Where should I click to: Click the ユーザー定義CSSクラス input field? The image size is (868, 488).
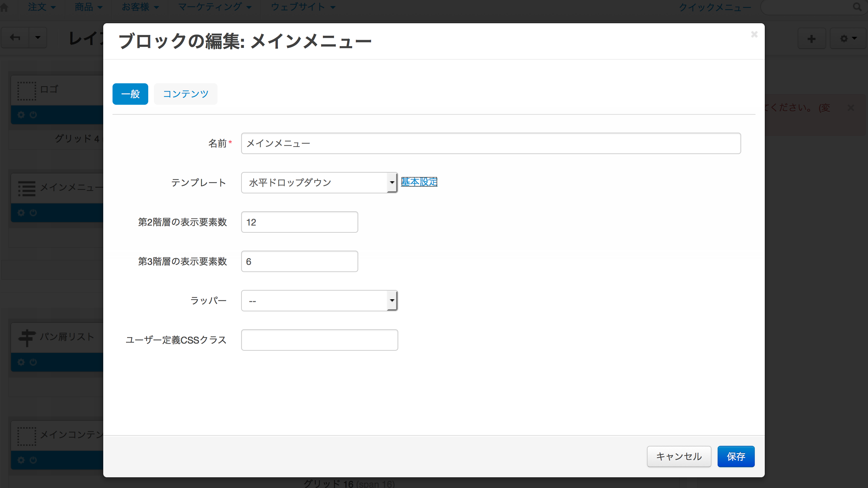(x=319, y=340)
